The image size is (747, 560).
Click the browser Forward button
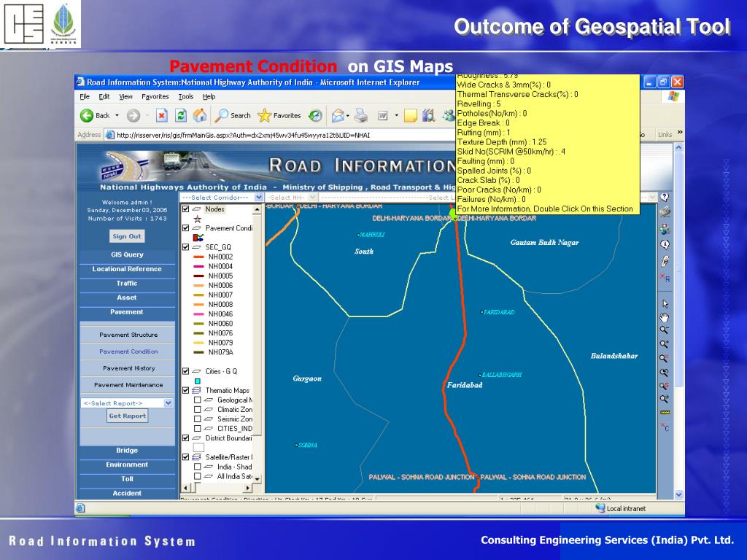pyautogui.click(x=133, y=115)
